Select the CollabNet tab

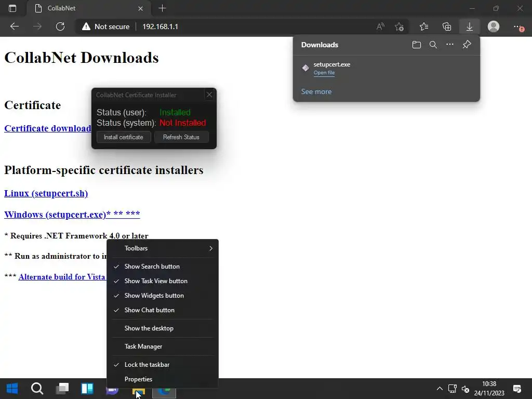[x=88, y=8]
